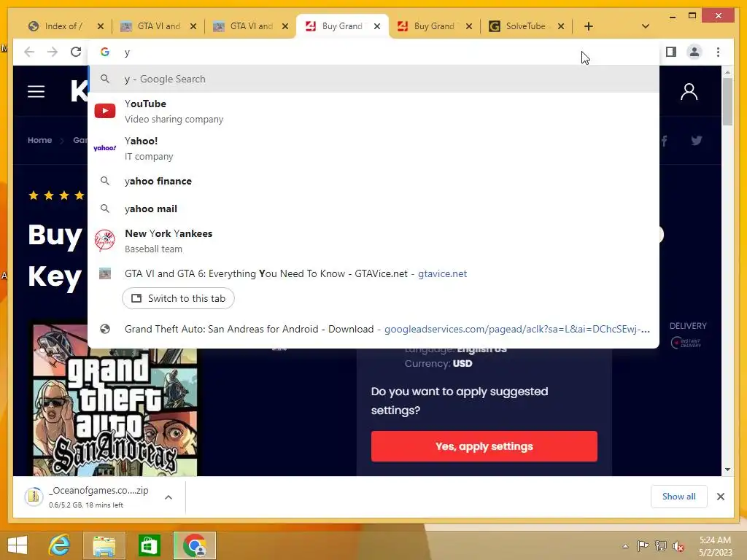Select the inactive 'Buy Grand' tab
This screenshot has height=560, width=747.
[x=433, y=26]
